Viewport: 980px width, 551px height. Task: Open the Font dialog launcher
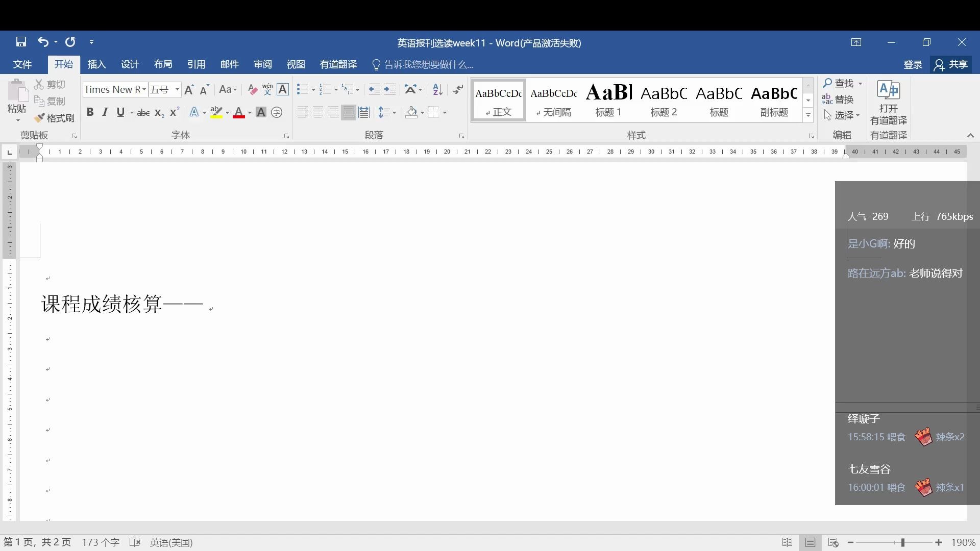click(x=286, y=136)
